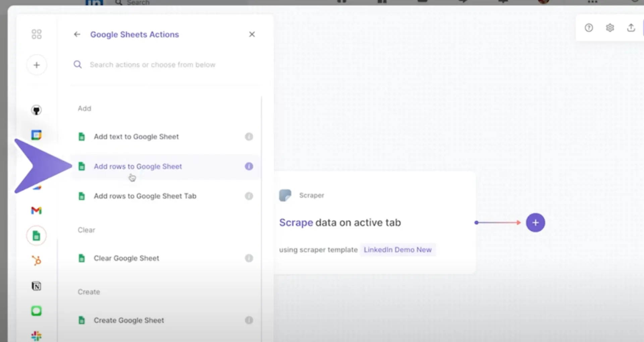Viewport: 644px width, 342px height.
Task: Show info for Add rows to Google Sheet Tab
Action: point(249,196)
